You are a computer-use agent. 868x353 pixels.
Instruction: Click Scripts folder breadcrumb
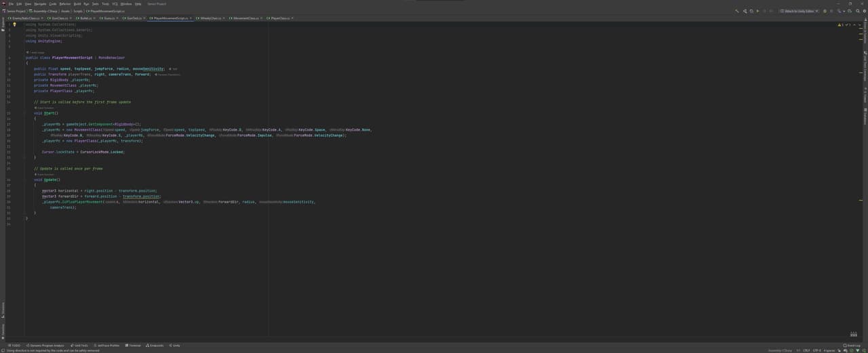(78, 11)
